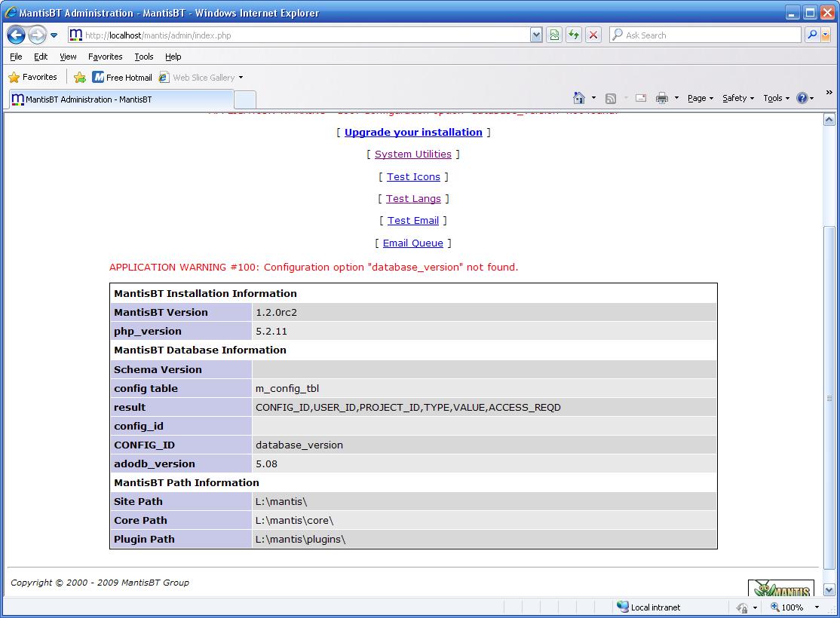Viewport: 840px width, 618px height.
Task: Select the adodb version 5.08 cell
Action: tap(484, 463)
